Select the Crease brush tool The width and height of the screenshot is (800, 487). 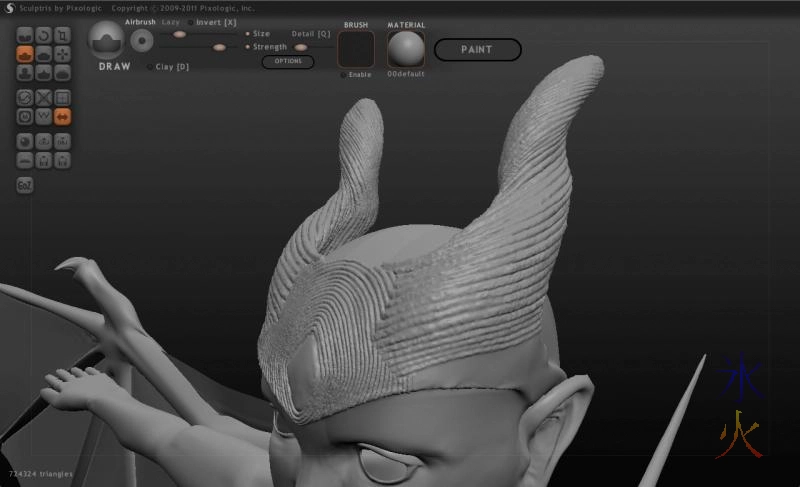[x=25, y=35]
